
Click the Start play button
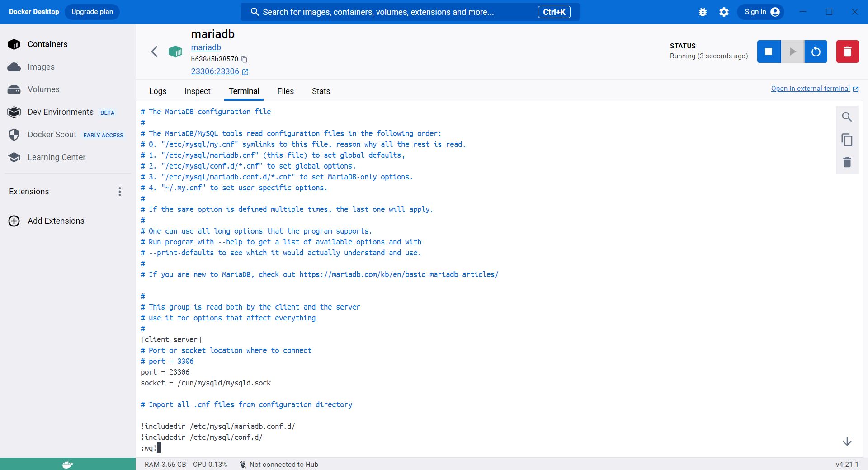coord(793,52)
